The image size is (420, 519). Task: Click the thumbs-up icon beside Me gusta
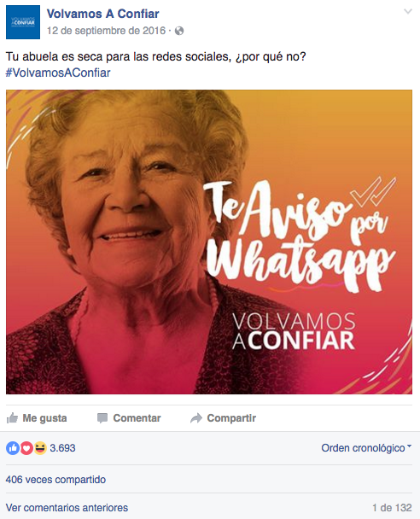12,418
